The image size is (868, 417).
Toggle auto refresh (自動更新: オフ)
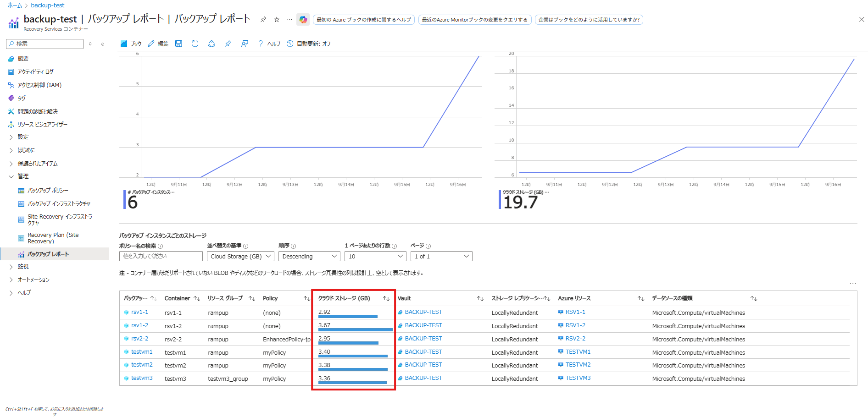click(309, 44)
